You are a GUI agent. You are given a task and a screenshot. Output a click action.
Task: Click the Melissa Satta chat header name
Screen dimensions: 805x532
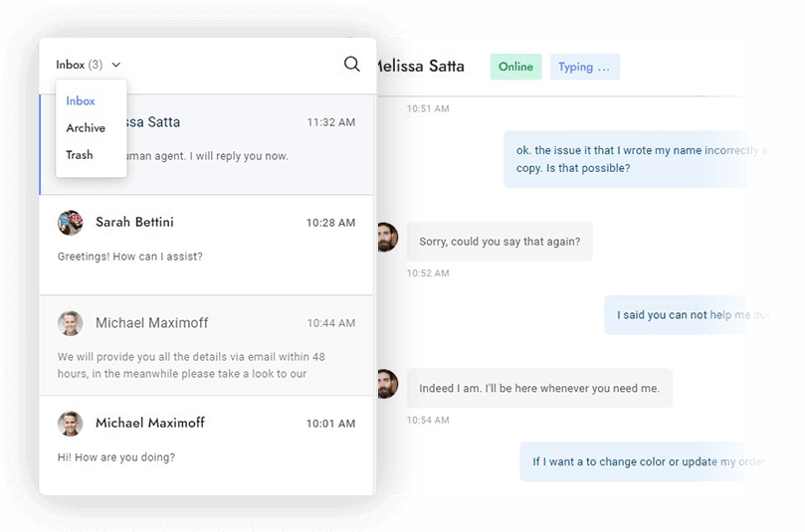[x=420, y=67]
